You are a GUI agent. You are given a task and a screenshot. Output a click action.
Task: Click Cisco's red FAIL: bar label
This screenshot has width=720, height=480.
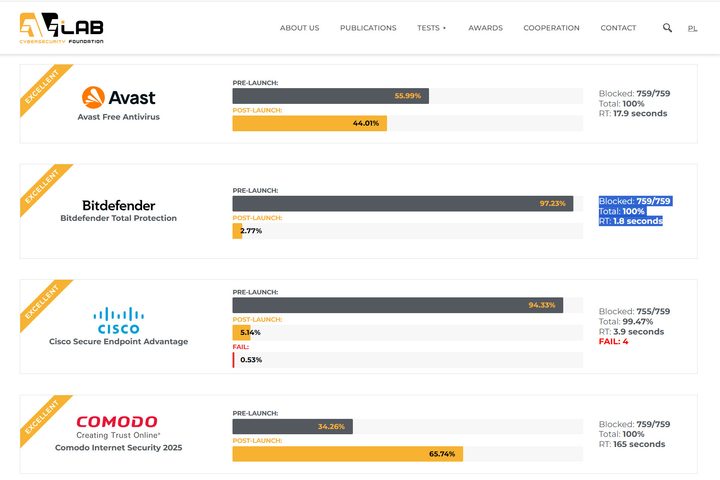241,347
